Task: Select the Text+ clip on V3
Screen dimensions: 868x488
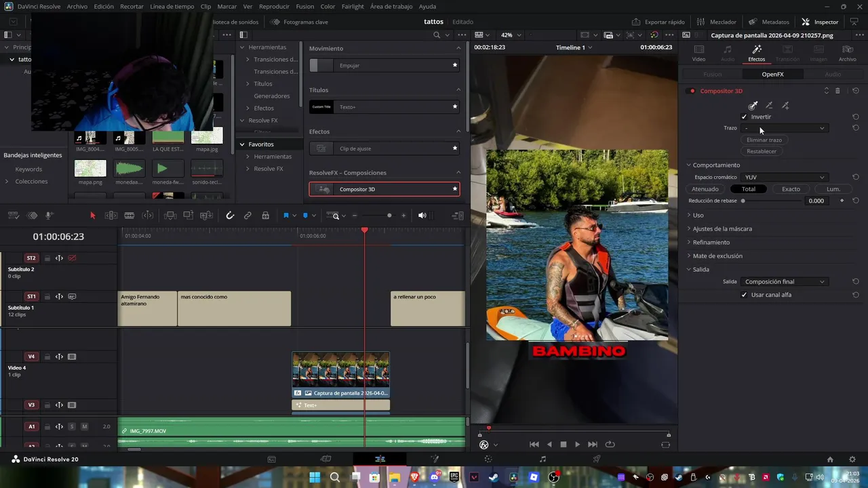Action: [x=340, y=405]
